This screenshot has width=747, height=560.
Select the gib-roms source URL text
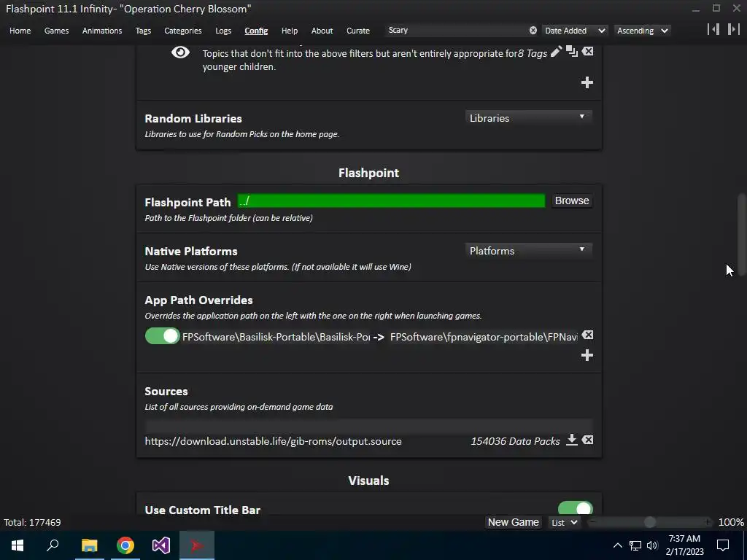273,441
